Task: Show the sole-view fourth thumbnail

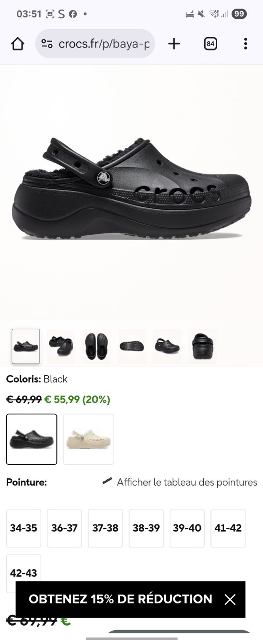Action: [132, 346]
